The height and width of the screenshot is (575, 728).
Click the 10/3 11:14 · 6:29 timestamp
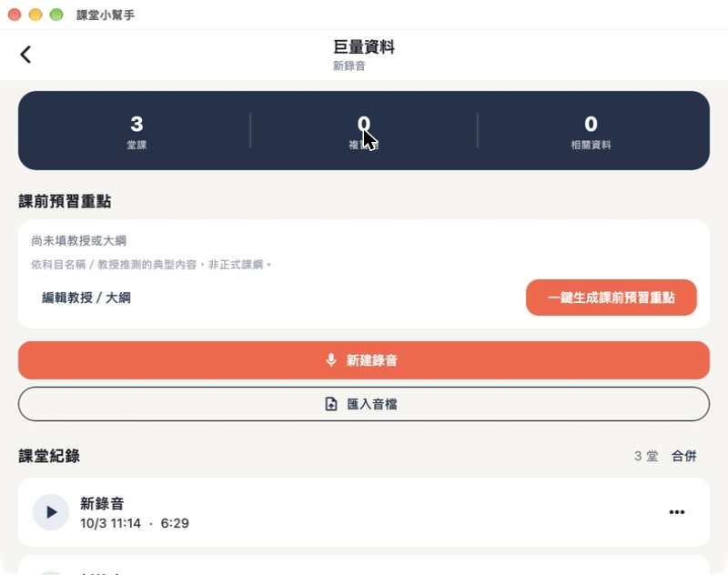click(x=134, y=523)
